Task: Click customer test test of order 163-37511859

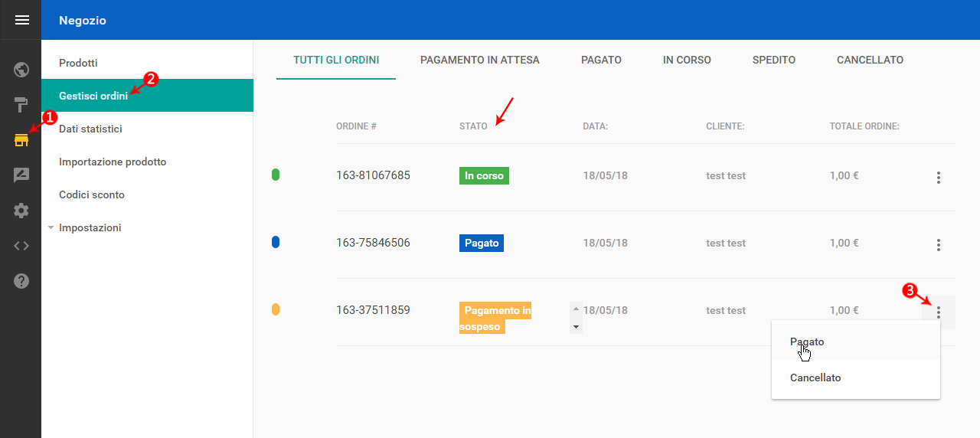Action: (726, 310)
